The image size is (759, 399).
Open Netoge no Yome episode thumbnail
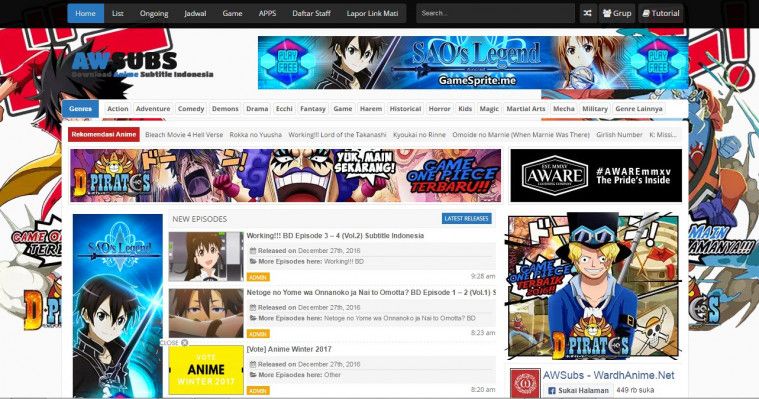pos(206,313)
